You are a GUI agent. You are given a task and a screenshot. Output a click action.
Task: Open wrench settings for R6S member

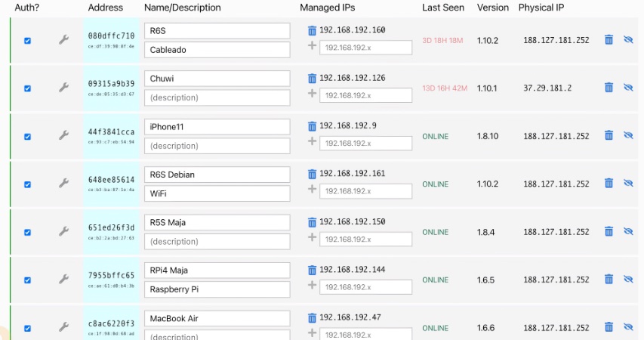(x=63, y=40)
